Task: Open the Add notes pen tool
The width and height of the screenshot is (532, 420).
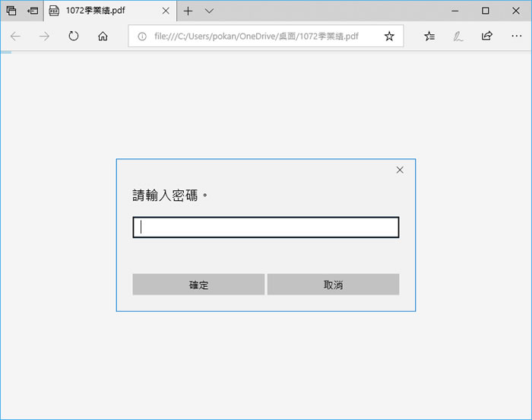Action: 458,36
